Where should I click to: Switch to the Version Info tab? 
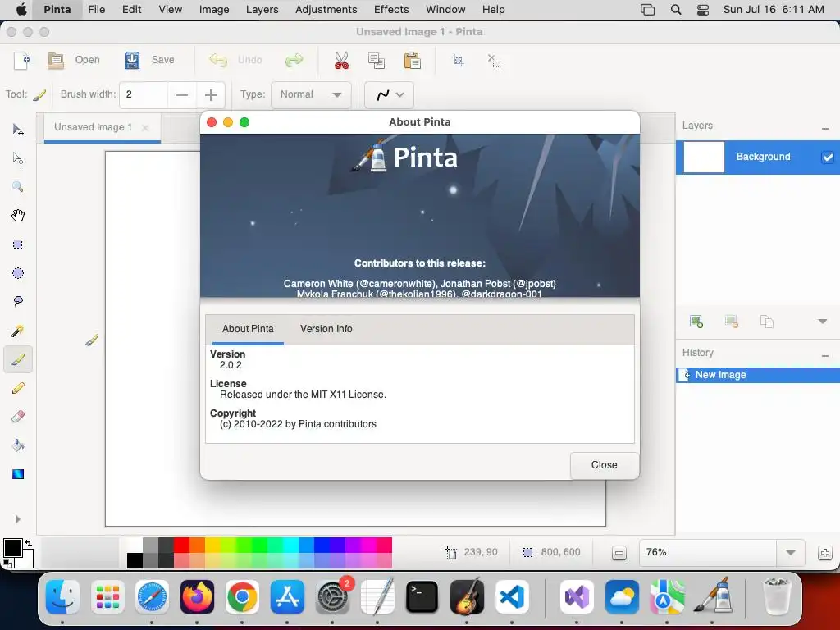point(326,329)
